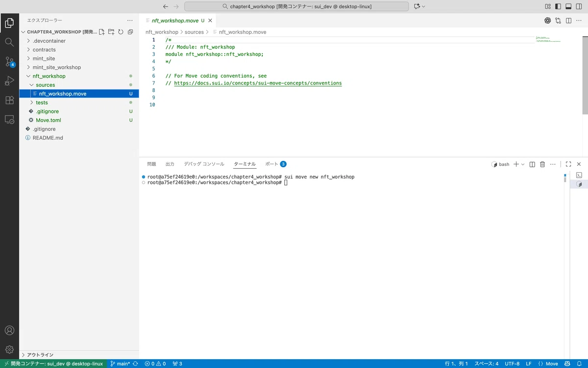Open Explorer views and more actions menu
This screenshot has height=368, width=588.
point(130,21)
